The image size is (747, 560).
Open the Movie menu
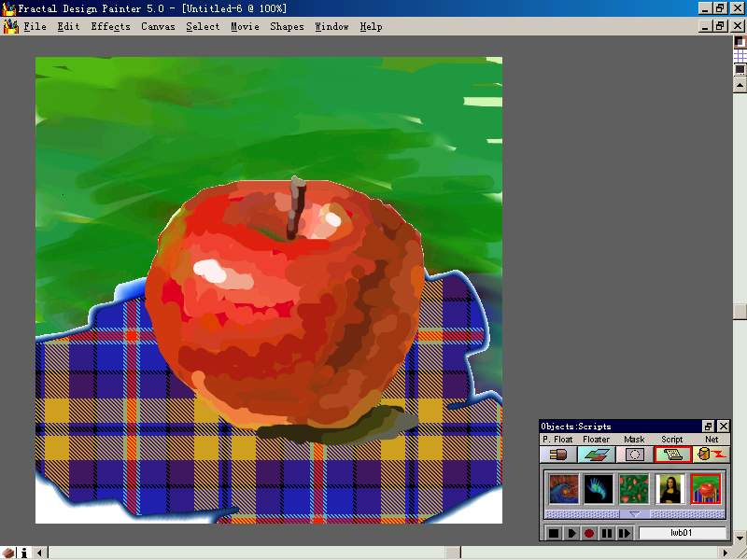pyautogui.click(x=245, y=27)
